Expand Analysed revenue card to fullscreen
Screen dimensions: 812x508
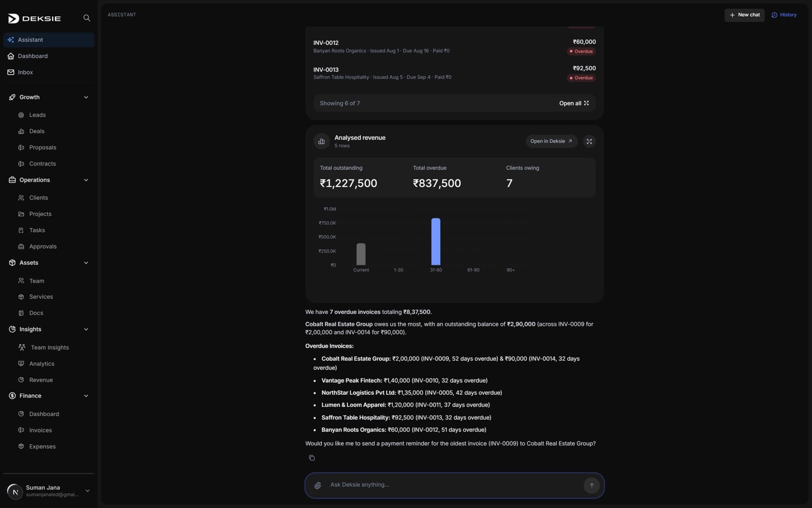point(589,141)
